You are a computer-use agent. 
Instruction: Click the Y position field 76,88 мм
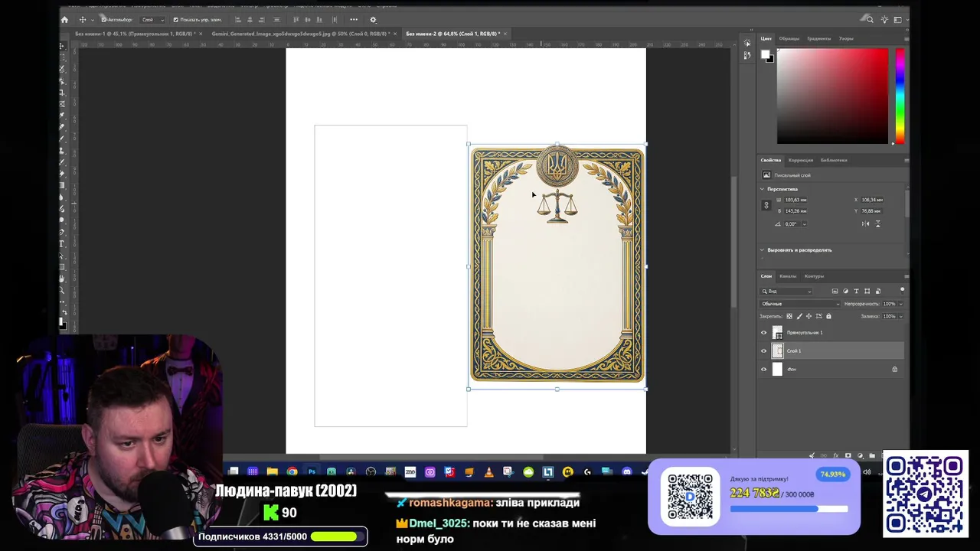point(872,211)
